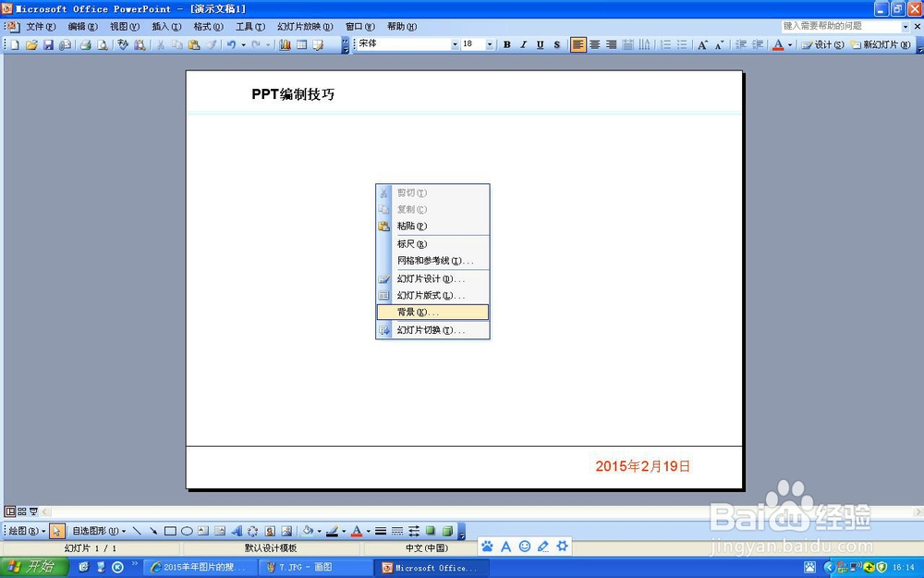Set fill color with paint bucket

[309, 531]
